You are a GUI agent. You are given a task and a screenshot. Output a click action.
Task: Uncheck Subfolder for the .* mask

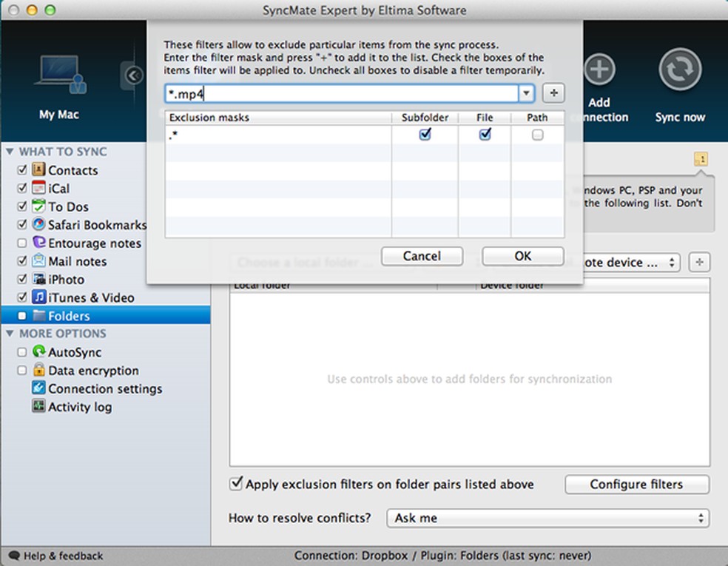(x=425, y=134)
